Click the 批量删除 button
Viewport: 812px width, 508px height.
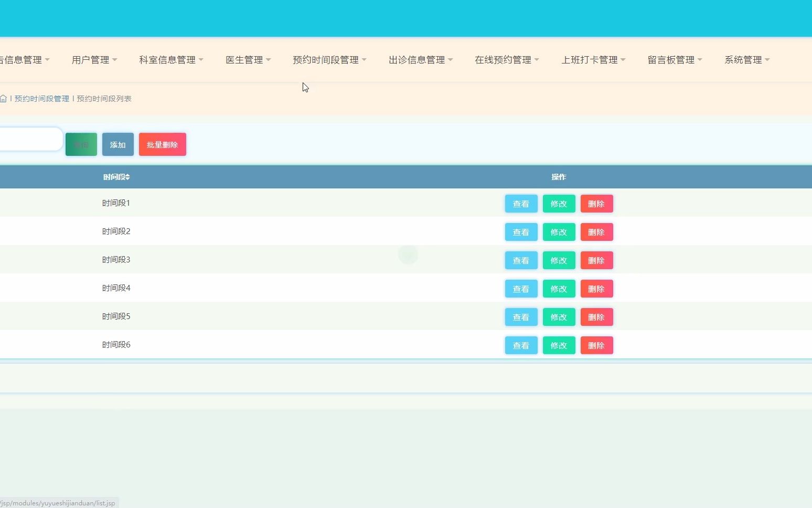click(x=163, y=144)
